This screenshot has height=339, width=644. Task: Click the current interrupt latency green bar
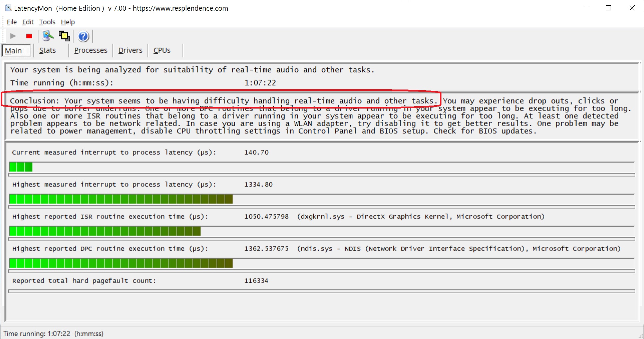[21, 167]
